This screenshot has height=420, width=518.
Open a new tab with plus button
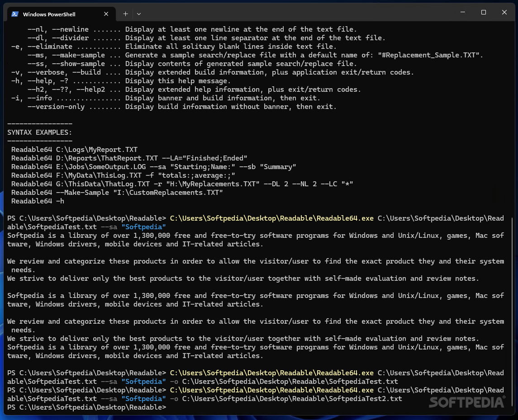coord(125,14)
